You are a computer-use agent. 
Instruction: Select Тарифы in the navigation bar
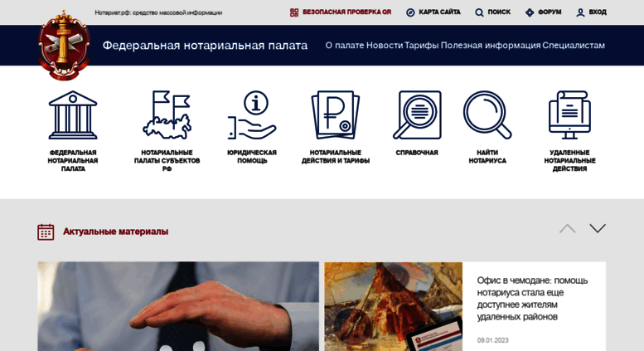pos(421,45)
